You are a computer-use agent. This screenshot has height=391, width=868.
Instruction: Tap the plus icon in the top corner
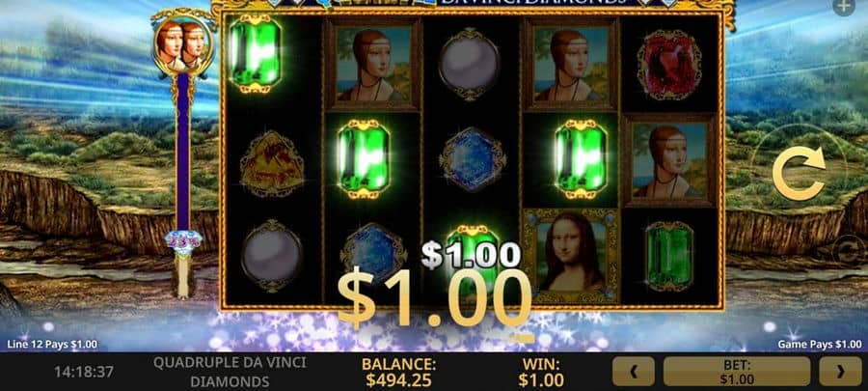pyautogui.click(x=844, y=7)
